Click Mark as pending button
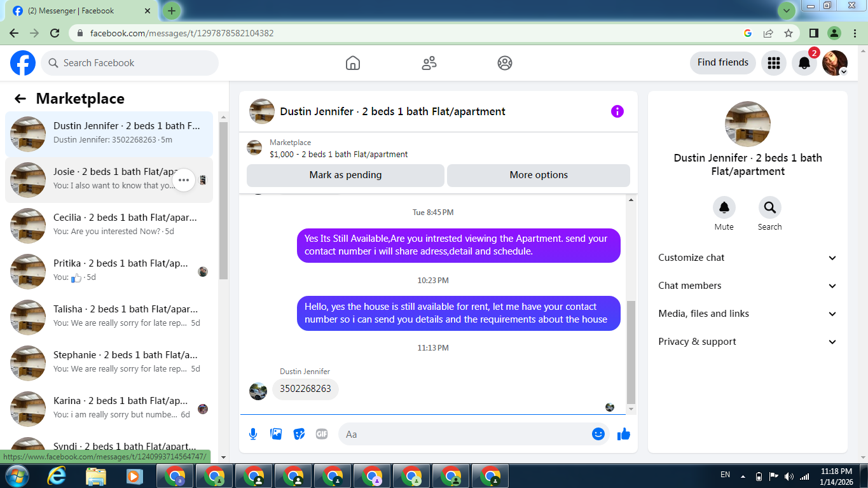The image size is (868, 488). click(345, 175)
